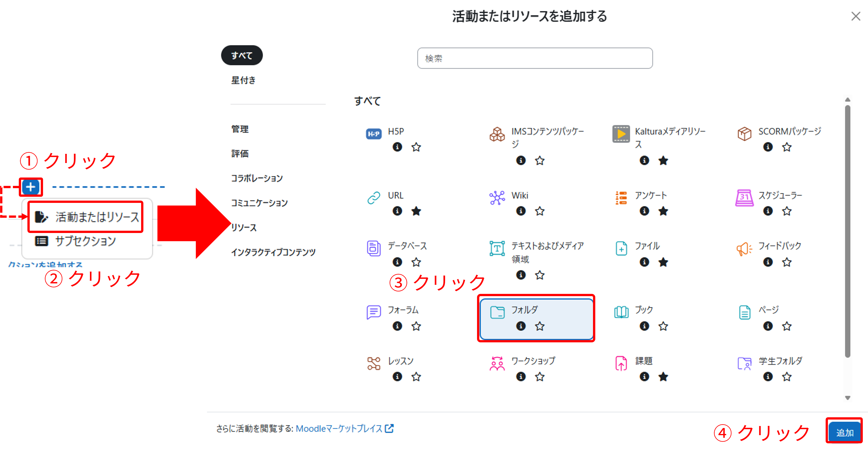Choose the ワークショップ icon
868x456 pixels.
coord(497,364)
